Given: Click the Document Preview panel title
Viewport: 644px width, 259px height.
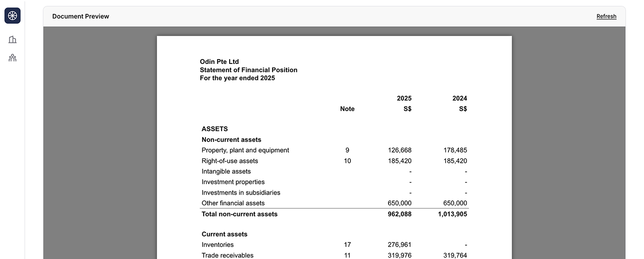Looking at the screenshot, I should tap(81, 16).
